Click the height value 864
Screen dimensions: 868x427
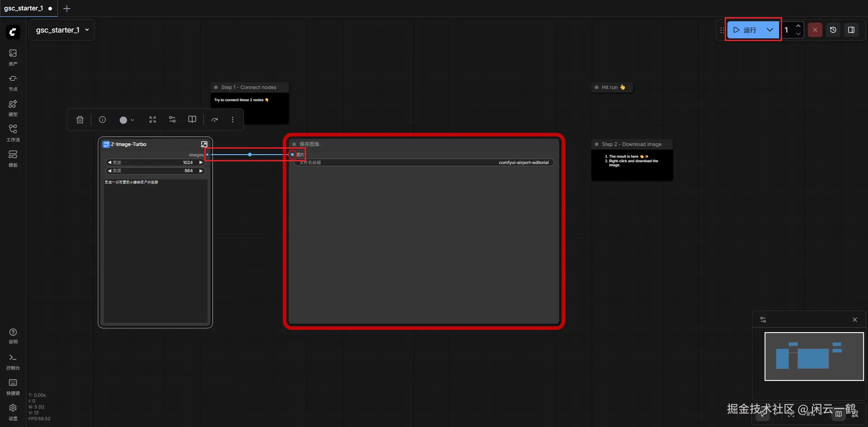pos(189,171)
